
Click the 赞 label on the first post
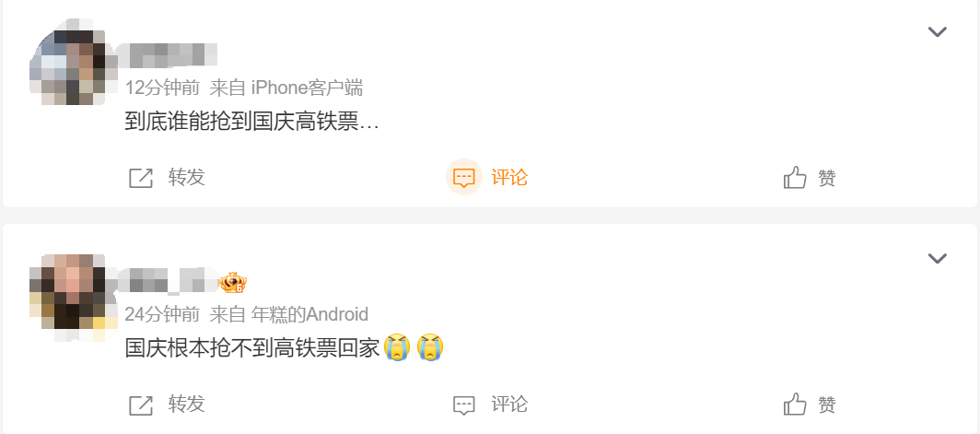(x=827, y=178)
